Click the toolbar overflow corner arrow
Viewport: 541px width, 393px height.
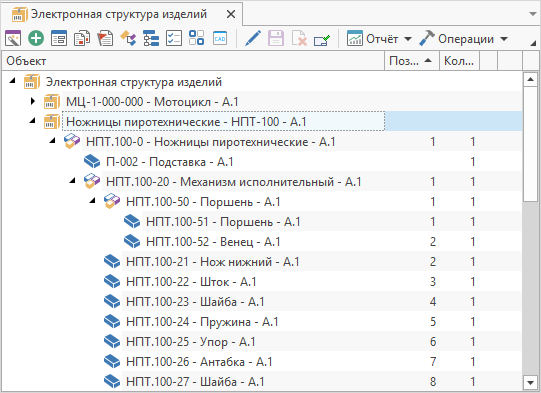[533, 43]
